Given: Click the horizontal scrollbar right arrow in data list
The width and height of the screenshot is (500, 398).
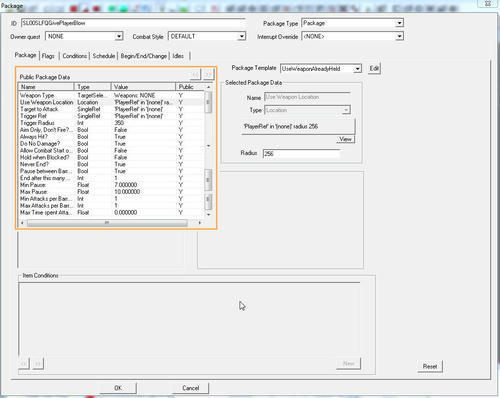Looking at the screenshot, I should 200,223.
